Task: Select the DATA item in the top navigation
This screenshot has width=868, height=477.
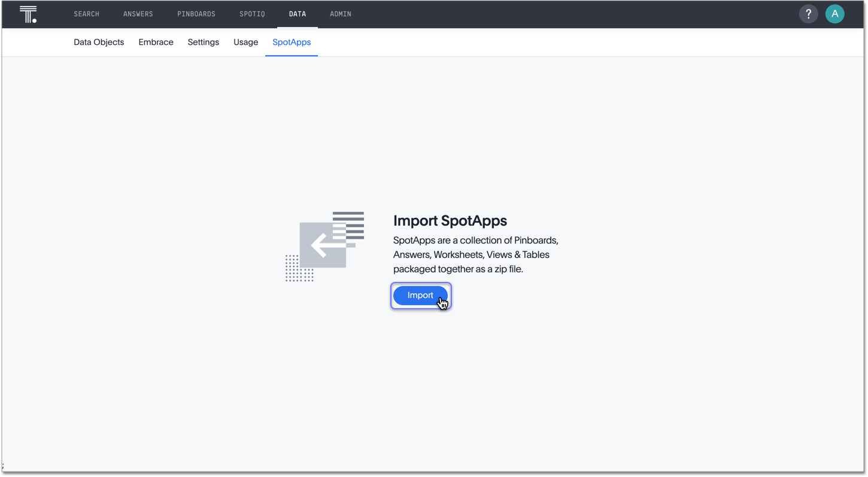Action: [x=298, y=14]
